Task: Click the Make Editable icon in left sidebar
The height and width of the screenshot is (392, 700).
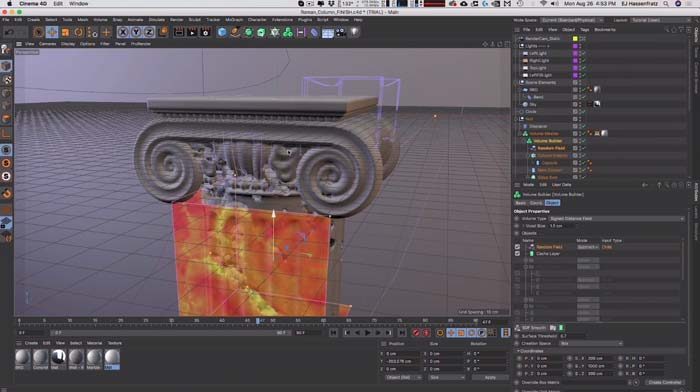Action: (6, 50)
